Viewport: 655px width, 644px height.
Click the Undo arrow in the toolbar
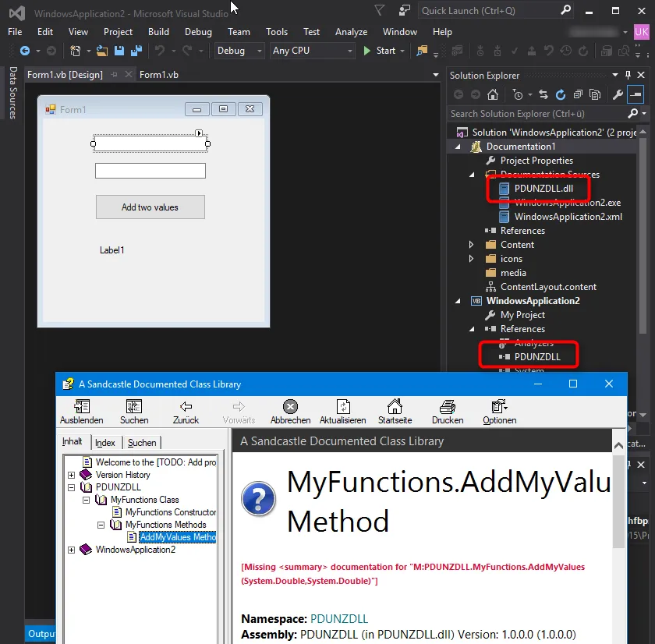point(160,51)
